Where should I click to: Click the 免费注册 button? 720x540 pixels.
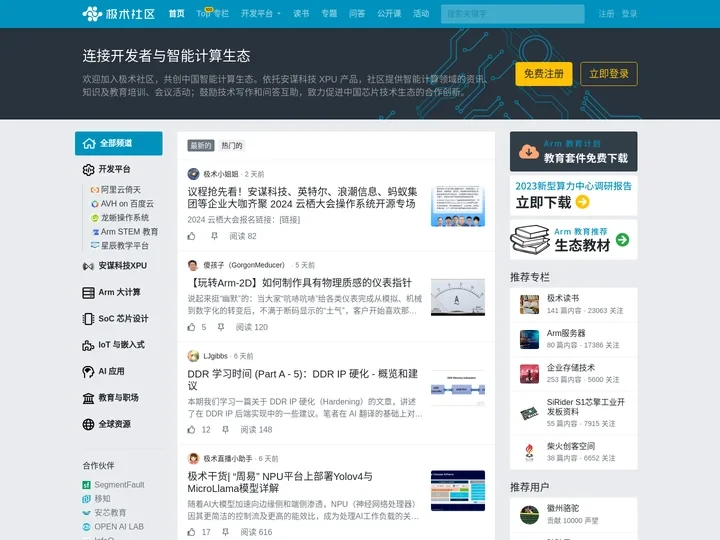pos(544,74)
